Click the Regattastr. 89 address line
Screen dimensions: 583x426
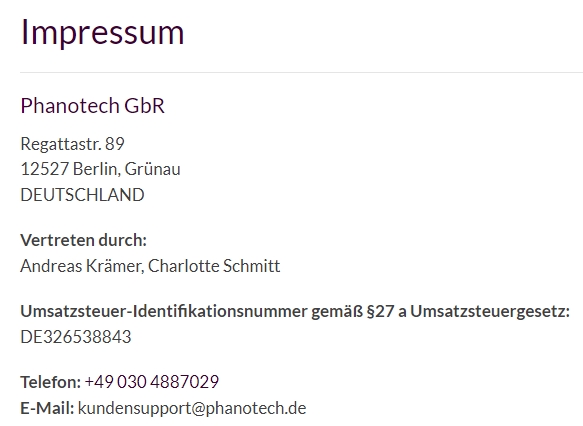[73, 144]
